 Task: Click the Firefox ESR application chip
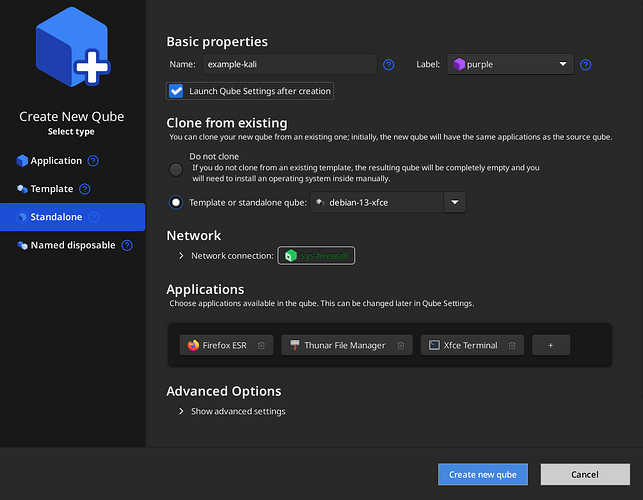point(226,345)
